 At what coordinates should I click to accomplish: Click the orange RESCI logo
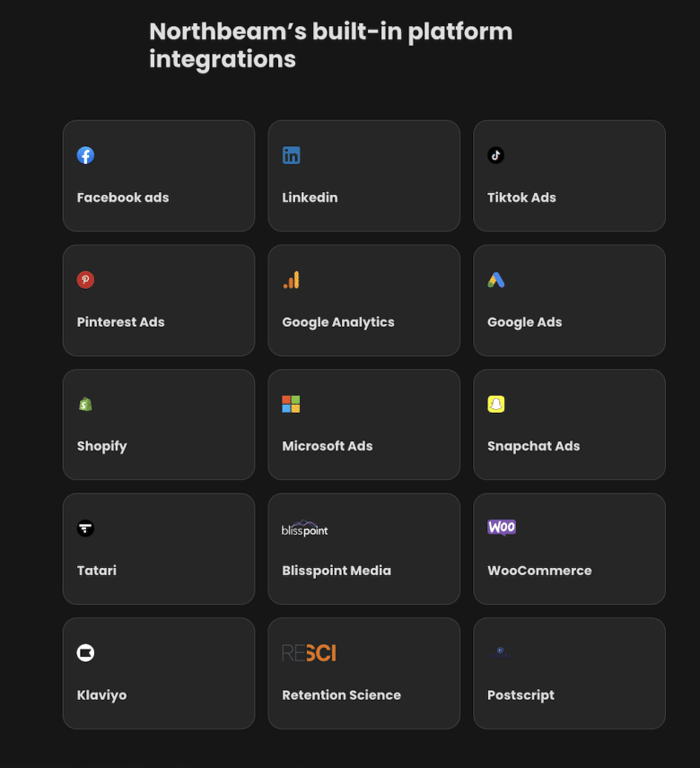309,652
